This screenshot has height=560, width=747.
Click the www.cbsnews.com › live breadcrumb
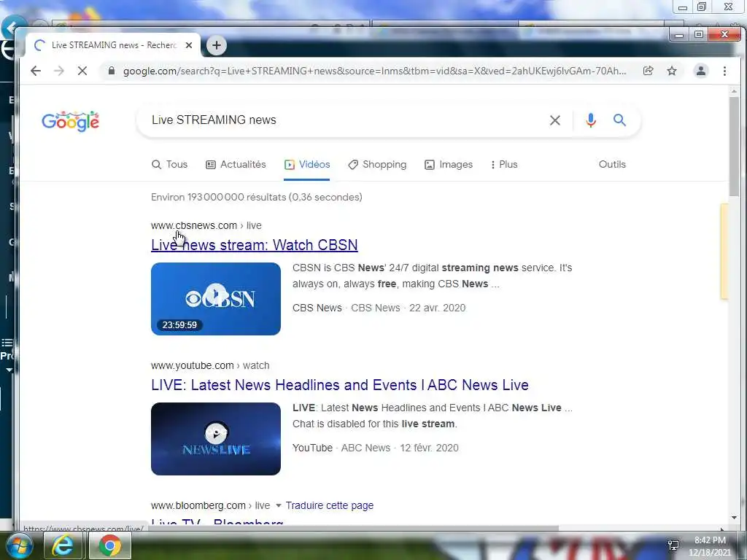click(206, 225)
